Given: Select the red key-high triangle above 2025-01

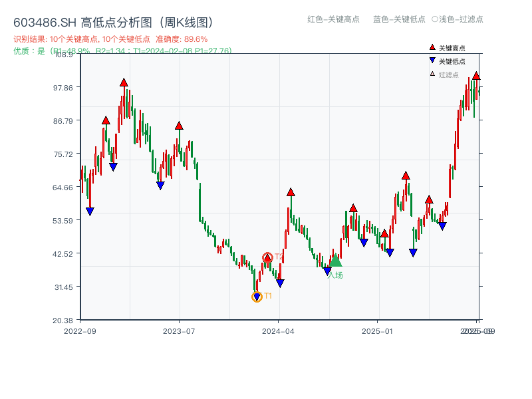Looking at the screenshot, I should pyautogui.click(x=406, y=174).
